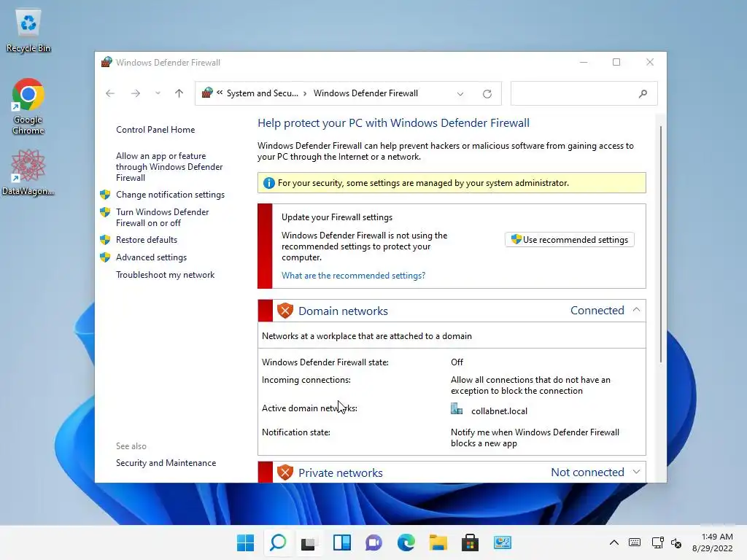Viewport: 747px width, 560px height.
Task: Click the info icon in yellow banner
Action: click(x=268, y=183)
